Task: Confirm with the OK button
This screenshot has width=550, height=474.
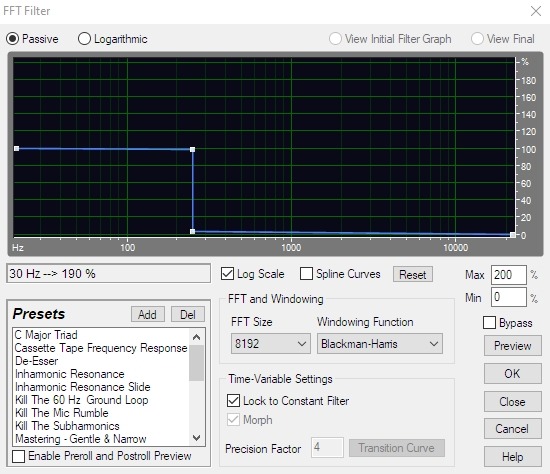Action: click(512, 374)
